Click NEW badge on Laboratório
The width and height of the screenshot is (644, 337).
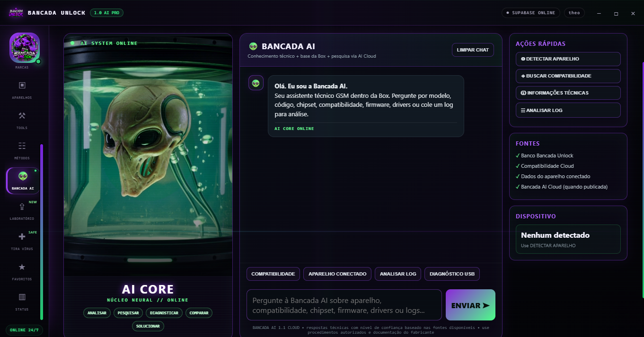point(33,202)
